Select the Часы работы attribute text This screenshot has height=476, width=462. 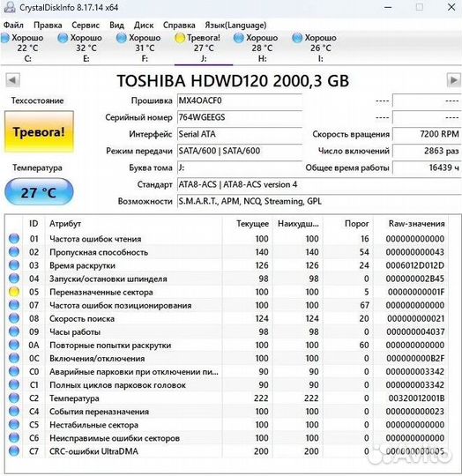click(x=75, y=332)
